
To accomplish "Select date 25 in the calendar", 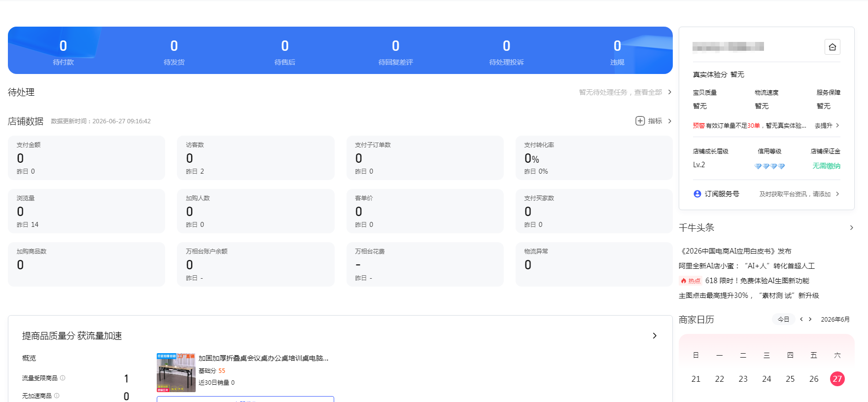I will 790,379.
